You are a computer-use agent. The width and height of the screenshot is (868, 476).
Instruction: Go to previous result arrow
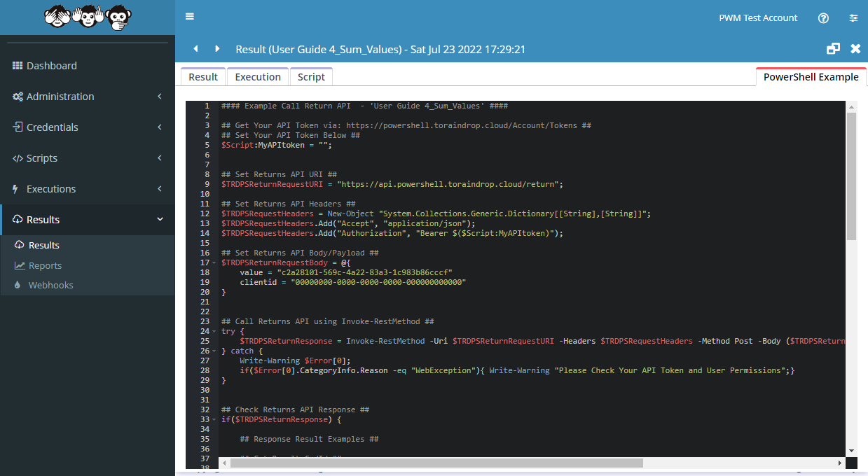195,49
